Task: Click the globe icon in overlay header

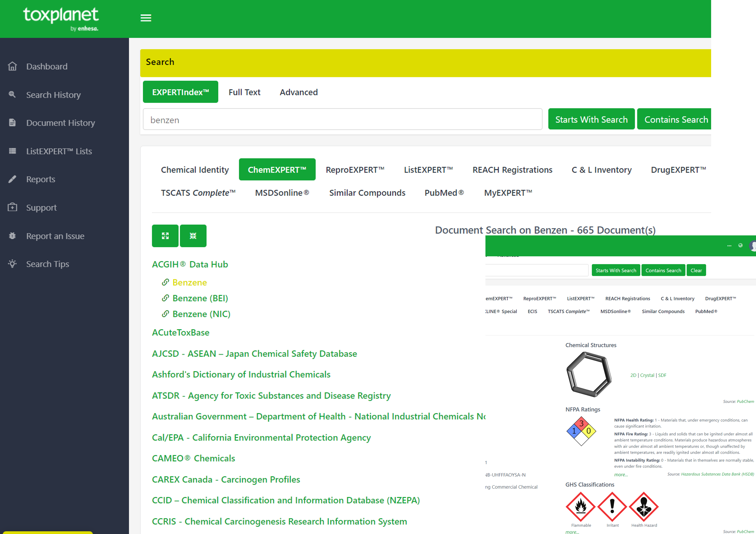Action: pos(740,245)
